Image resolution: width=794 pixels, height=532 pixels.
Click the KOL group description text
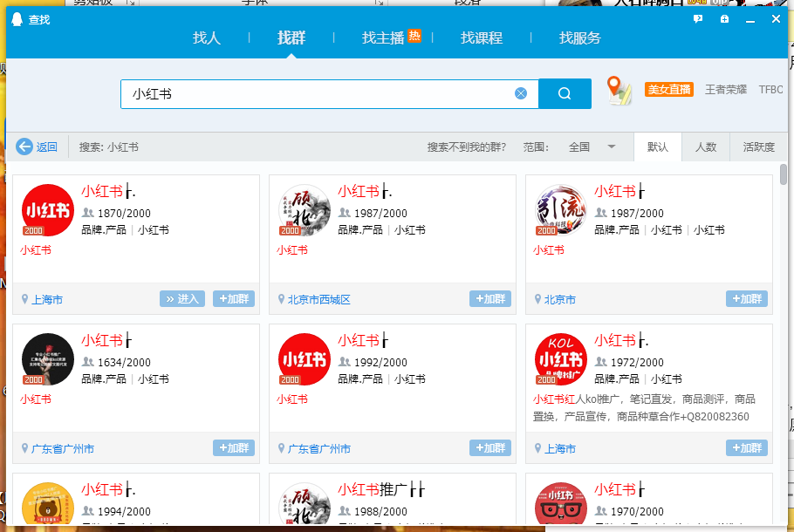click(644, 408)
